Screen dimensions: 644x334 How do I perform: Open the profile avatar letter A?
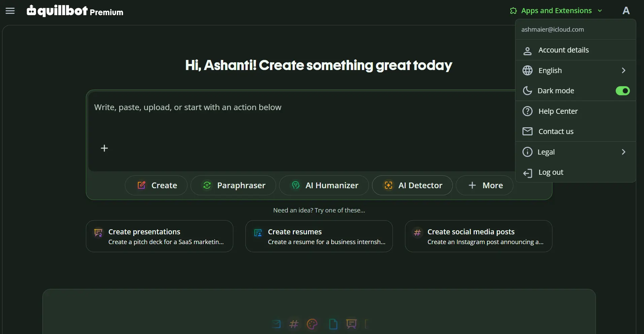click(x=626, y=11)
